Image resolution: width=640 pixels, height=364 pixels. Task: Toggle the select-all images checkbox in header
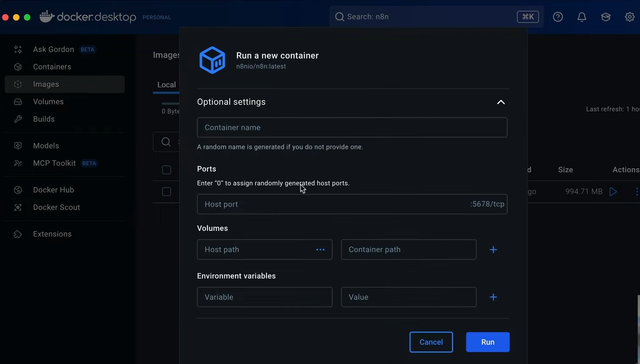[x=167, y=170]
